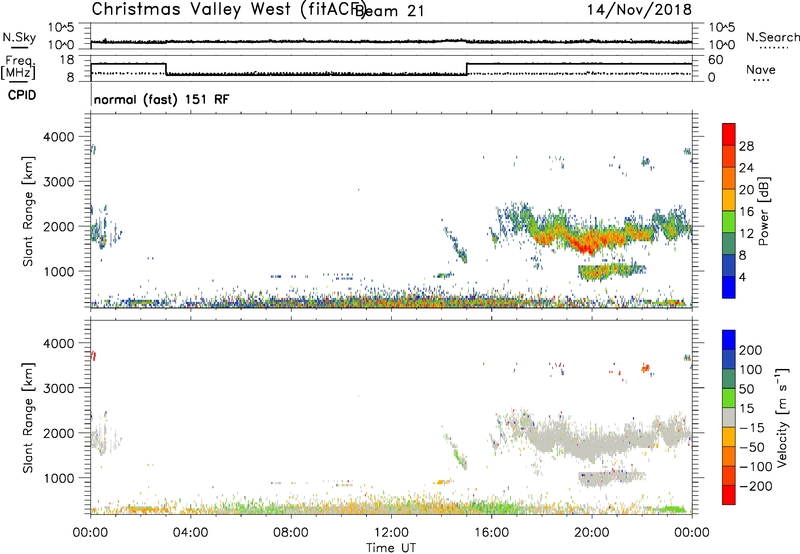Click the title 'Christmas Valley West (fitACF)'
Image resolution: width=800 pixels, height=554 pixels.
click(x=229, y=10)
